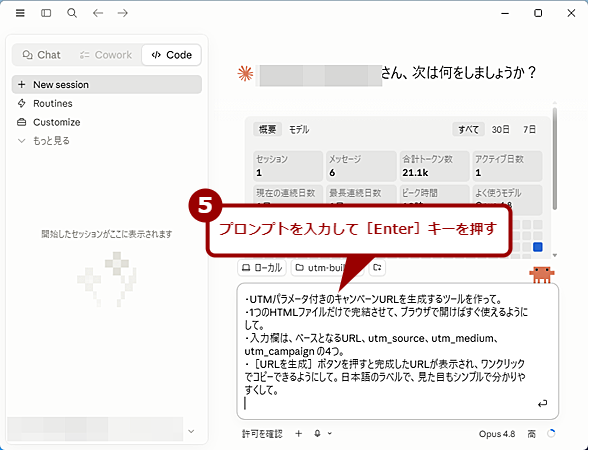Viewport: 589px width, 451px height.
Task: Select the すべて period filter
Action: point(468,130)
